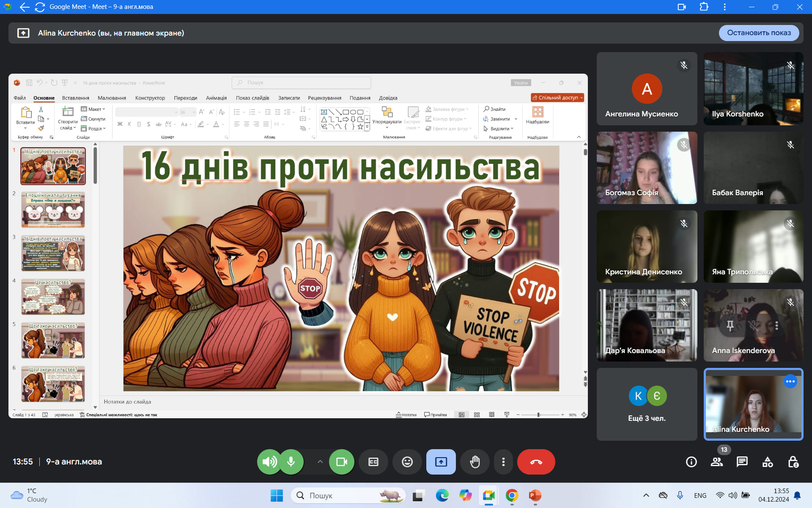Toggle closed captions button
The width and height of the screenshot is (812, 508).
pyautogui.click(x=373, y=461)
